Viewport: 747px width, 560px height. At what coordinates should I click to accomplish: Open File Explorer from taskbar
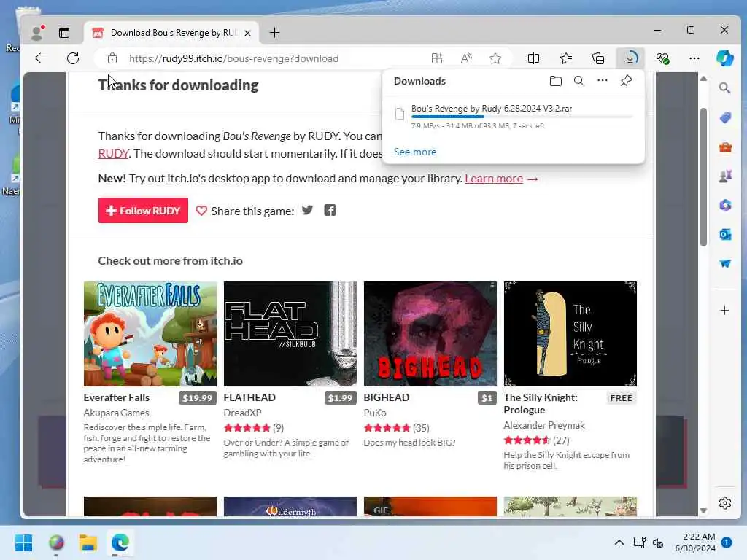click(x=88, y=542)
